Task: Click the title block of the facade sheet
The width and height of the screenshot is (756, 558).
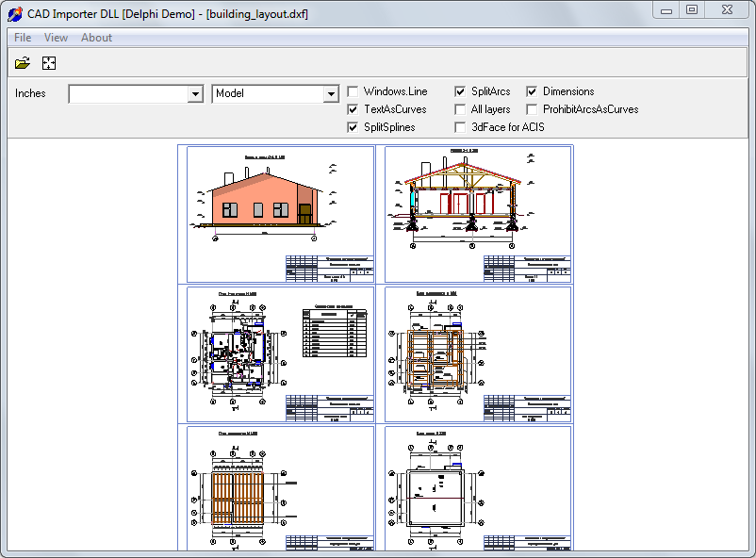Action: tap(330, 270)
